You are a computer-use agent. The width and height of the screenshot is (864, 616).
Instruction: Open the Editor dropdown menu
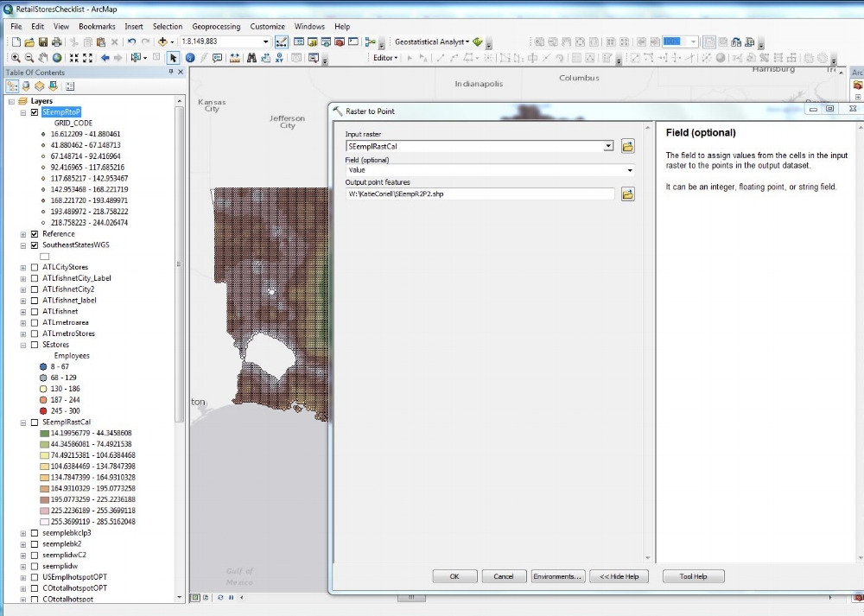point(385,58)
